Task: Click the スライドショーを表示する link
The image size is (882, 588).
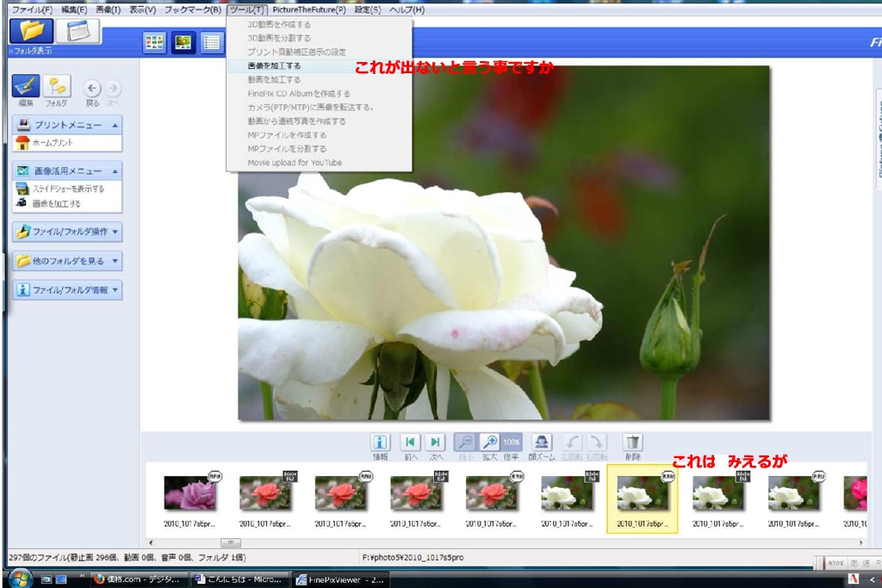Action: point(67,189)
